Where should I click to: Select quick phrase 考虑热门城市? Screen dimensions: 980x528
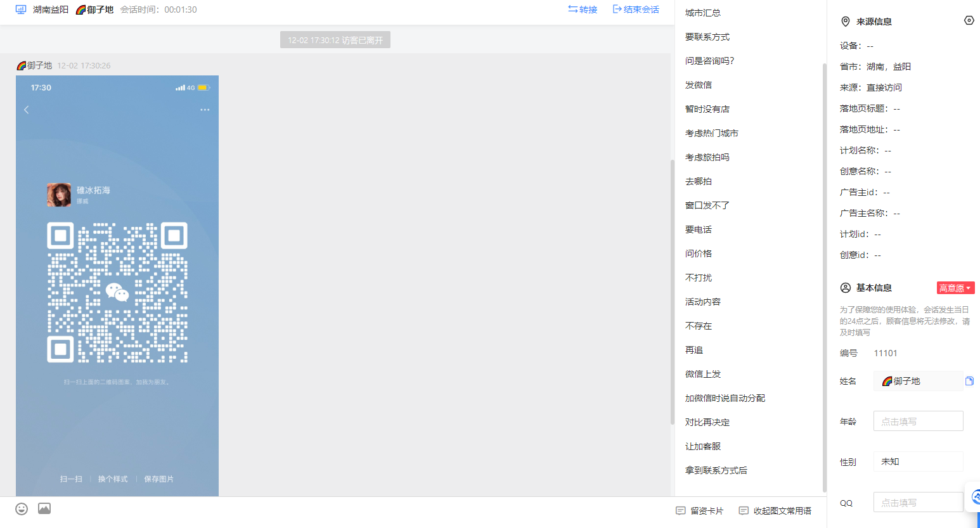(711, 133)
